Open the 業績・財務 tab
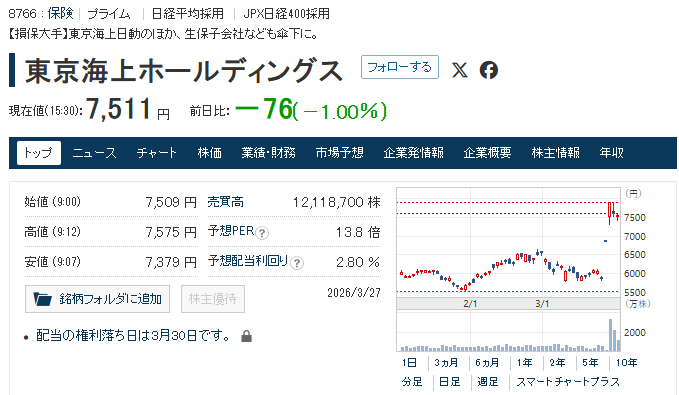679x395 pixels. (x=268, y=153)
